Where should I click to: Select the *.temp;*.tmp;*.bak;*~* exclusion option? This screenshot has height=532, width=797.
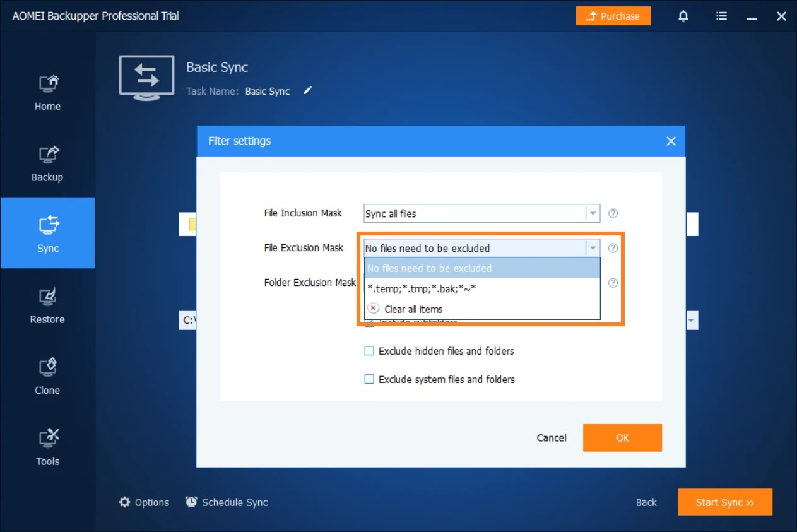click(482, 288)
